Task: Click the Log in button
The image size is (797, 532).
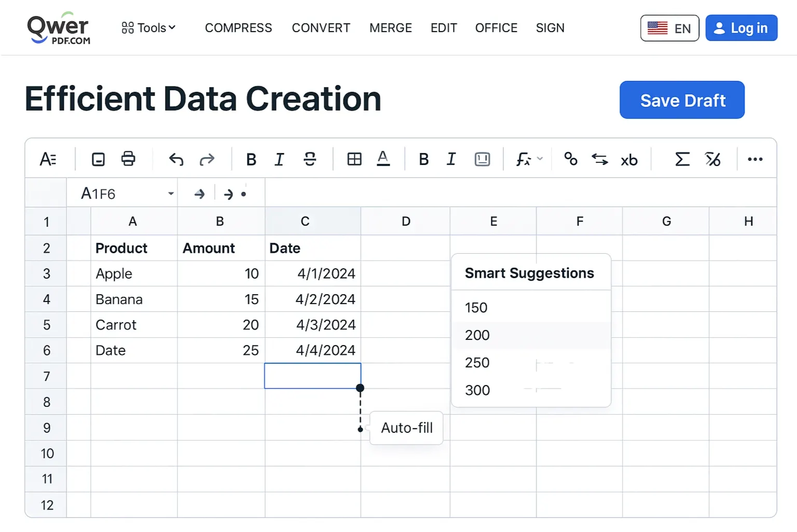Action: click(x=741, y=28)
